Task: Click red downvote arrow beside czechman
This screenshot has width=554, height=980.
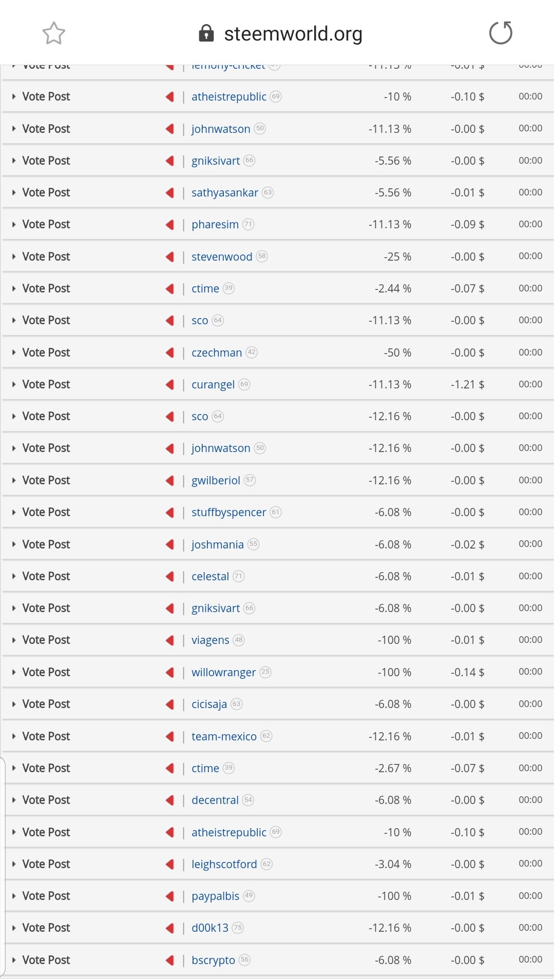Action: tap(170, 352)
